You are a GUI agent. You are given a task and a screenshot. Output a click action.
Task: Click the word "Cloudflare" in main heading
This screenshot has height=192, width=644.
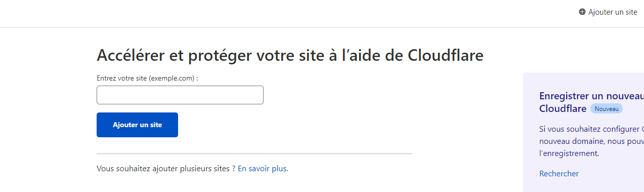pos(445,55)
